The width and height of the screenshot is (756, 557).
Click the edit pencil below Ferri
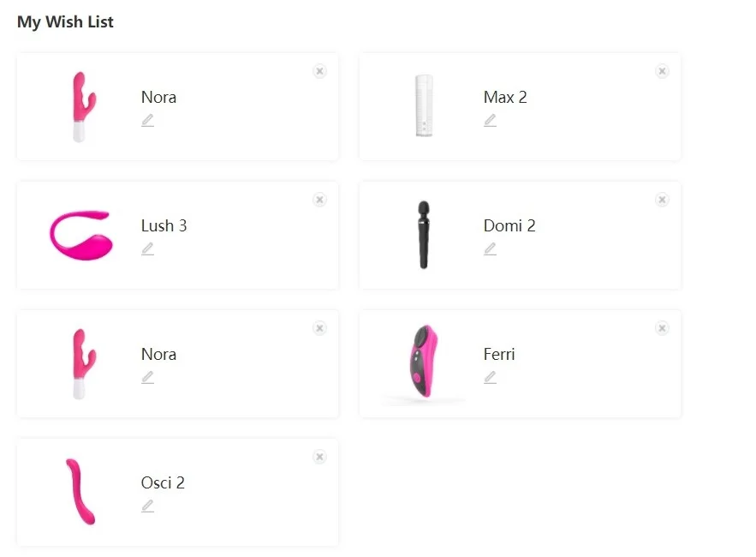click(490, 378)
